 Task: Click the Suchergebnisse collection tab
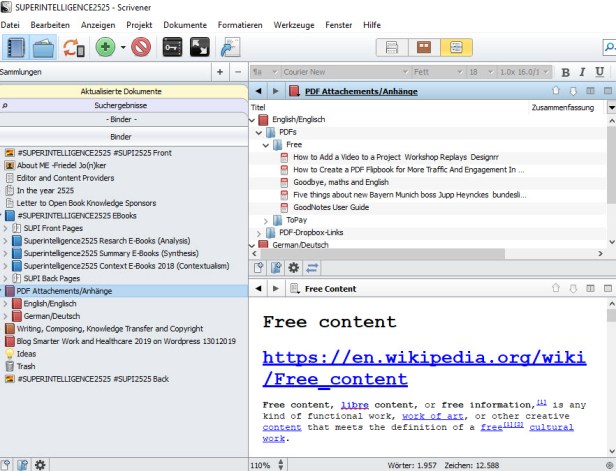(x=120, y=105)
